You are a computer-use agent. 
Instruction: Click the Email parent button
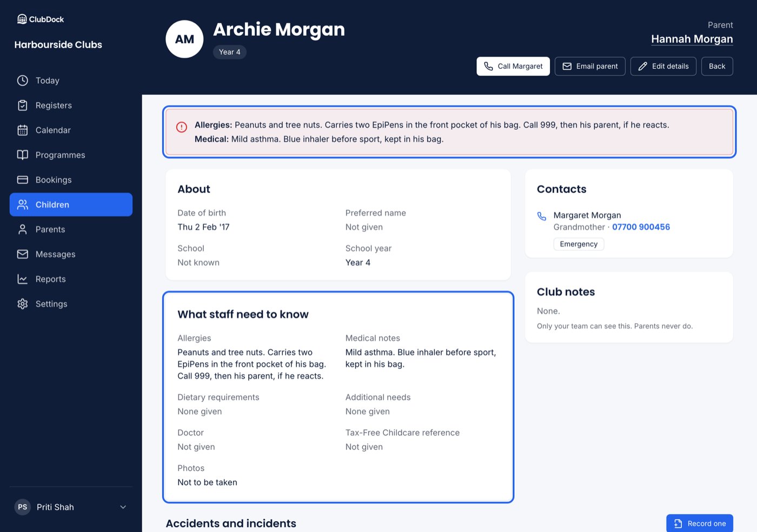[590, 66]
